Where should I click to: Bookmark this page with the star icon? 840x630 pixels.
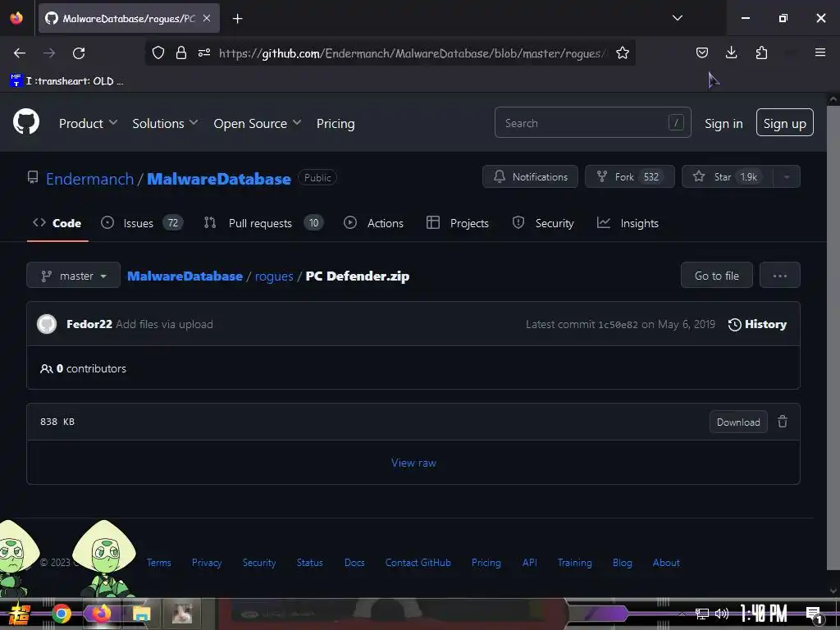pyautogui.click(x=622, y=52)
